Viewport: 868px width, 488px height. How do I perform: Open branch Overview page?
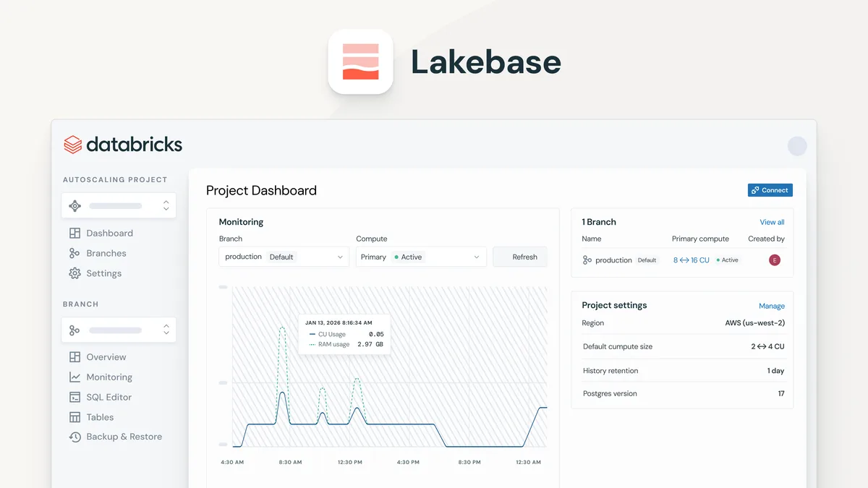click(x=106, y=357)
